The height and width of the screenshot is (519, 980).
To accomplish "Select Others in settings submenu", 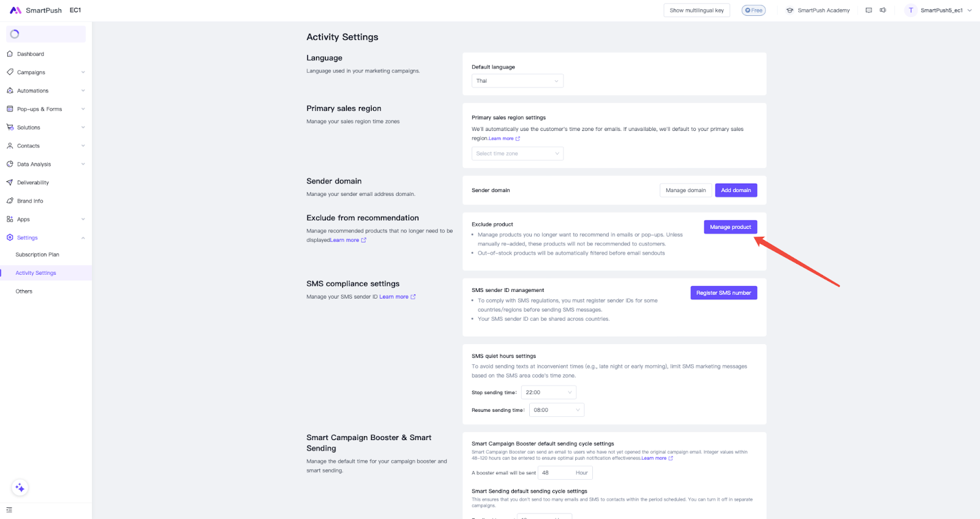I will (x=24, y=291).
